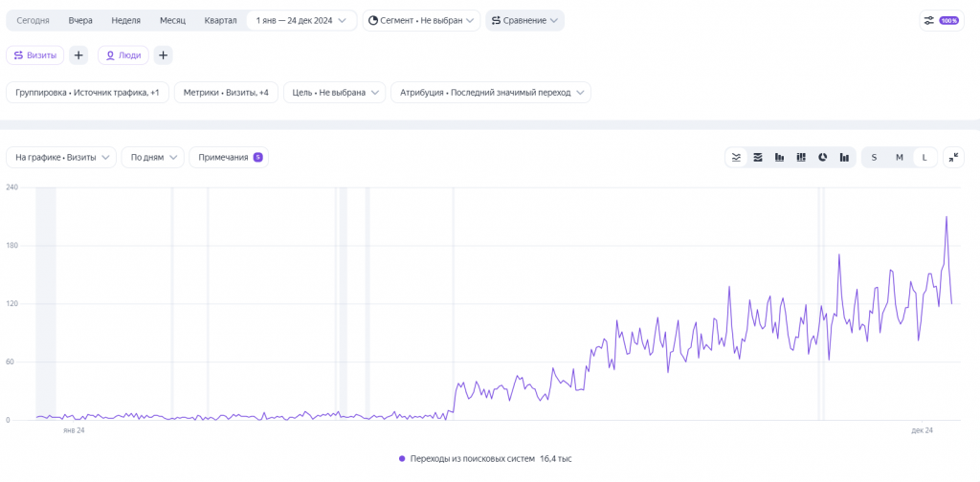Screen dimensions: 980x482
Task: Add a condition next to Люди
Action: [x=163, y=55]
